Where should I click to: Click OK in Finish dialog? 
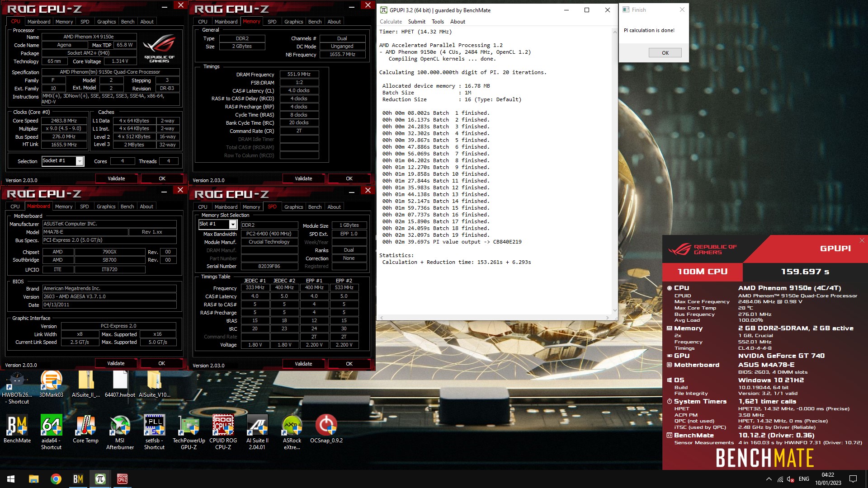[665, 53]
